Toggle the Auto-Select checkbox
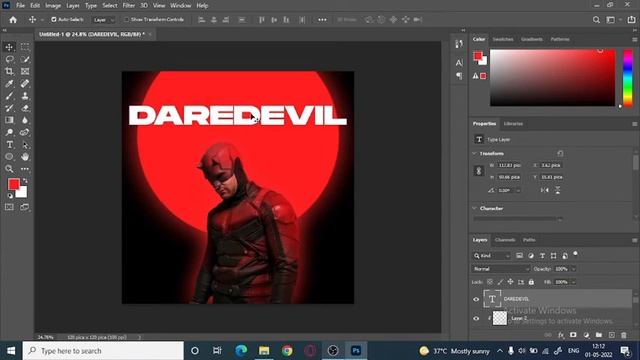Image resolution: width=640 pixels, height=360 pixels. point(53,20)
